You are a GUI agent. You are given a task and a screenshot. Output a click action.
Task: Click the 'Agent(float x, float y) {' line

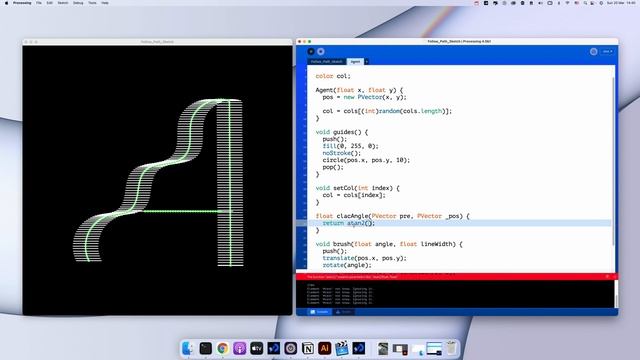[359, 90]
